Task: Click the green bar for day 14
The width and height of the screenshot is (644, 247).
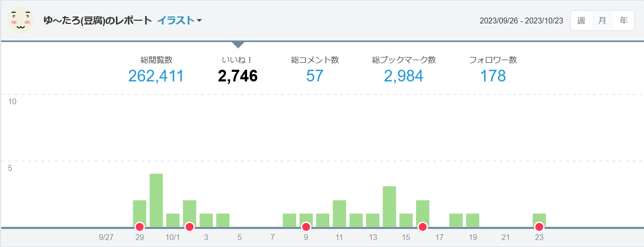Action: tap(389, 207)
